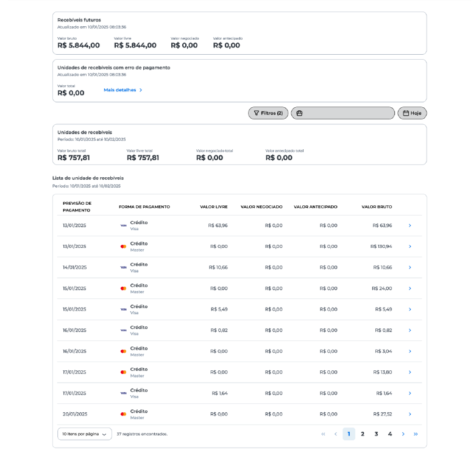Click Valor Bruto column header
The image size is (476, 458).
point(377,207)
